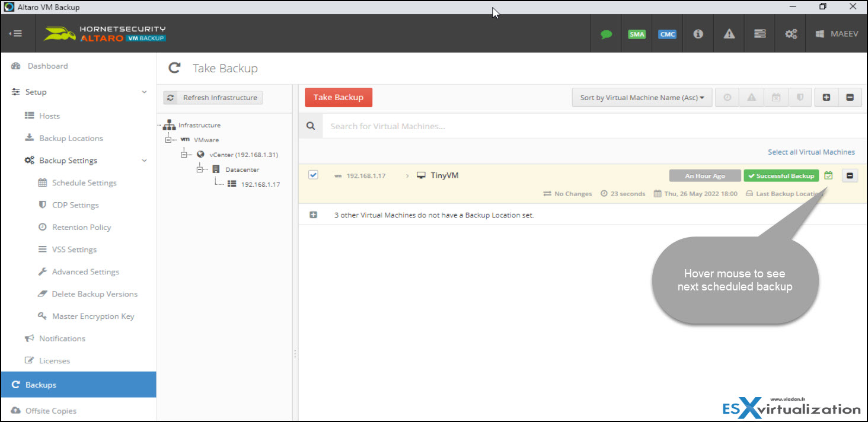Select the Infrastructure tree root
The width and height of the screenshot is (868, 422).
click(x=199, y=125)
